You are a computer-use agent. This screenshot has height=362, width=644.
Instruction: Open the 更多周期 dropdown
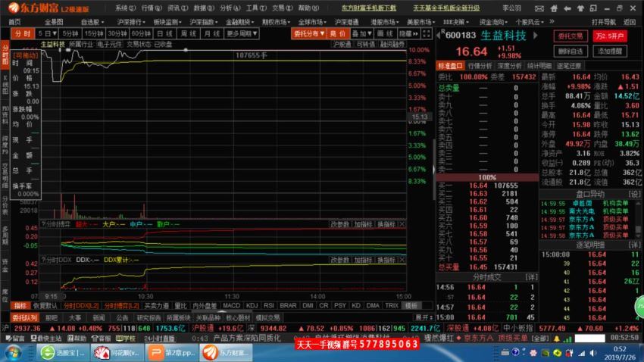242,33
